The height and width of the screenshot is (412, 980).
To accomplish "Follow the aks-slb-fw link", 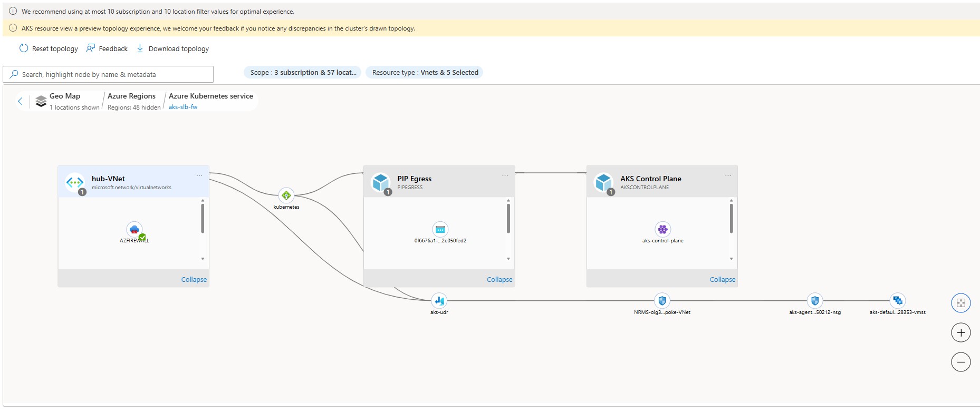I will pos(183,107).
